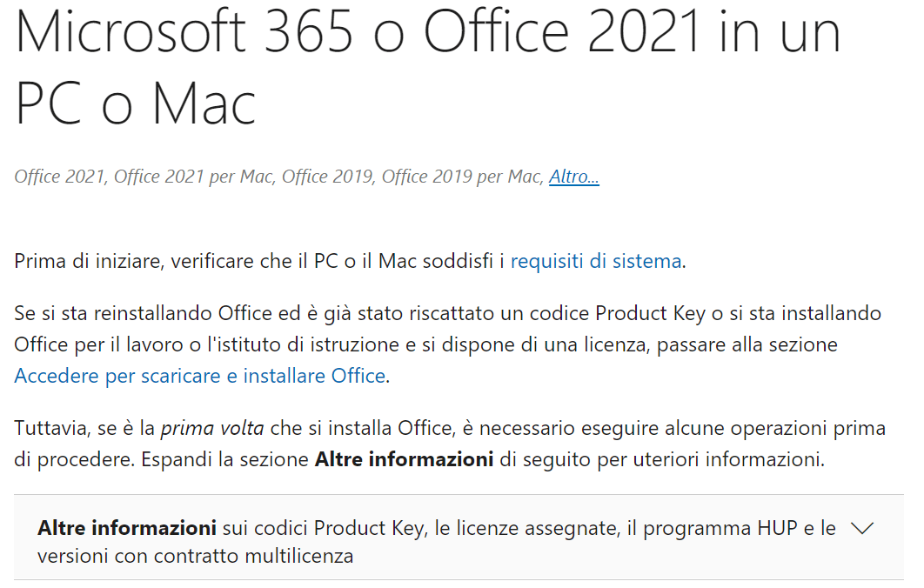924x588 pixels.
Task: Click the italic prima volta phrase
Action: (212, 428)
